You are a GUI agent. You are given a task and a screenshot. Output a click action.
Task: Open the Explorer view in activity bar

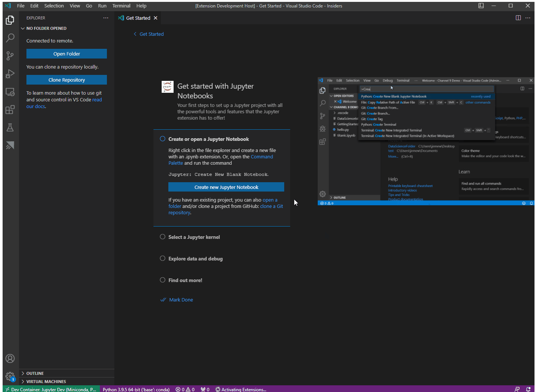pos(10,20)
